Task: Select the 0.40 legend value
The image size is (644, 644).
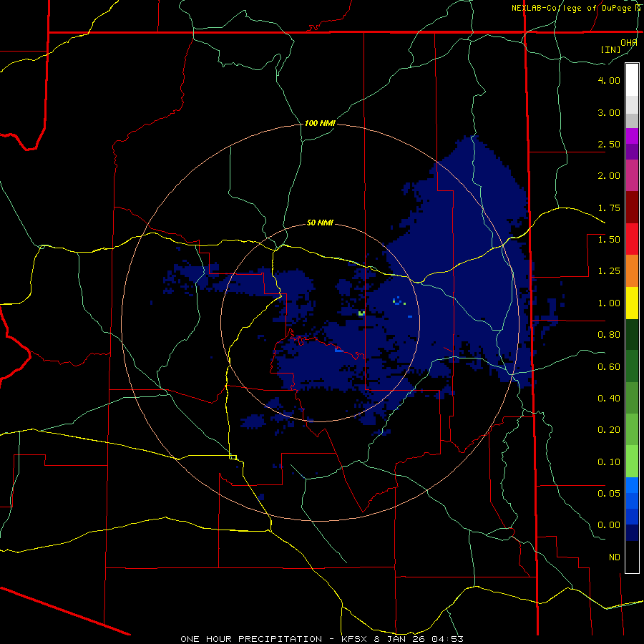Action: [x=609, y=399]
